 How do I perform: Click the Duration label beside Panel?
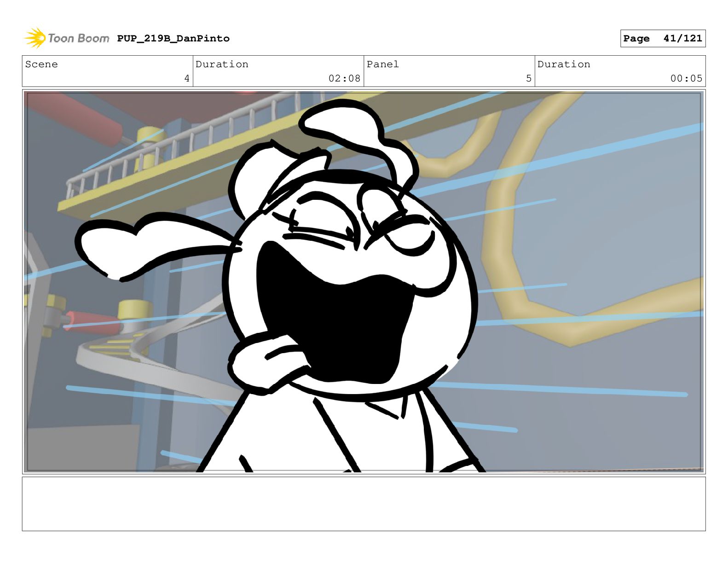(564, 64)
